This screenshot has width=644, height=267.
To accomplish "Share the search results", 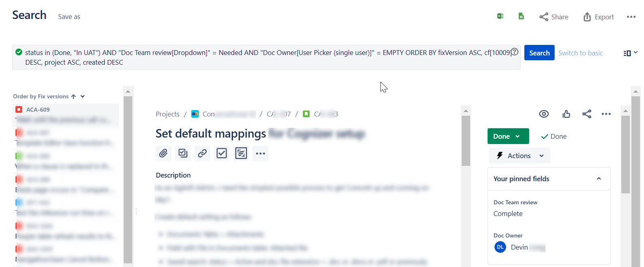I will (554, 17).
